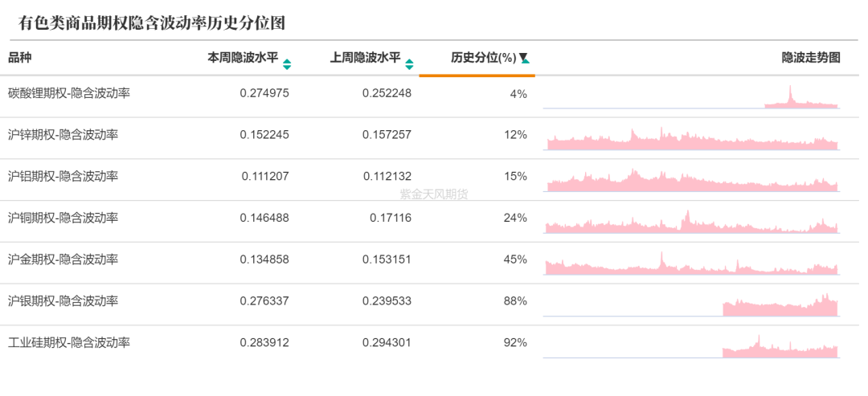Image resolution: width=868 pixels, height=396 pixels.
Task: Click the 紫金天风期货 watermark text
Action: pos(434,194)
